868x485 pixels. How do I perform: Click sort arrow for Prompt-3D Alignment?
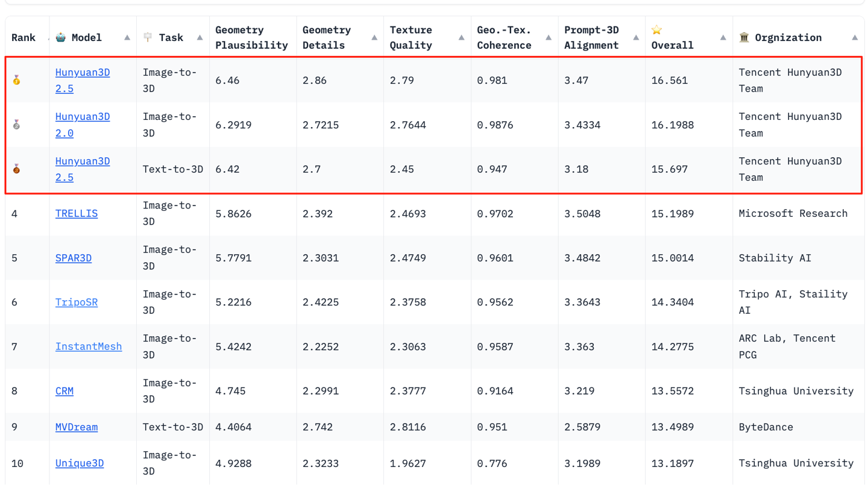coord(636,37)
